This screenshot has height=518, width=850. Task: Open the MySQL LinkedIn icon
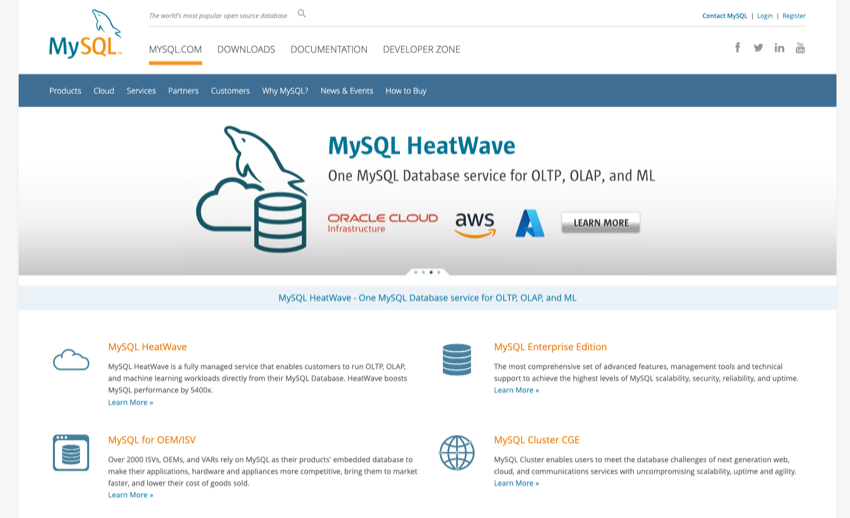click(779, 48)
